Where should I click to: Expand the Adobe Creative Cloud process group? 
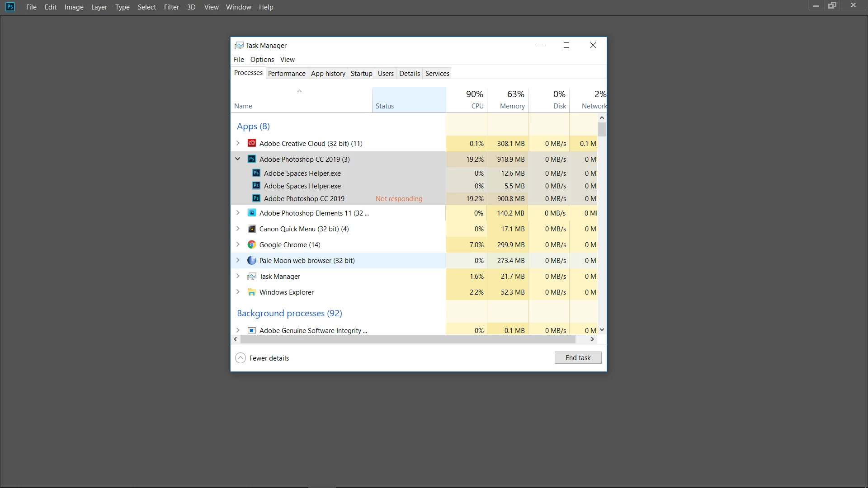click(238, 143)
